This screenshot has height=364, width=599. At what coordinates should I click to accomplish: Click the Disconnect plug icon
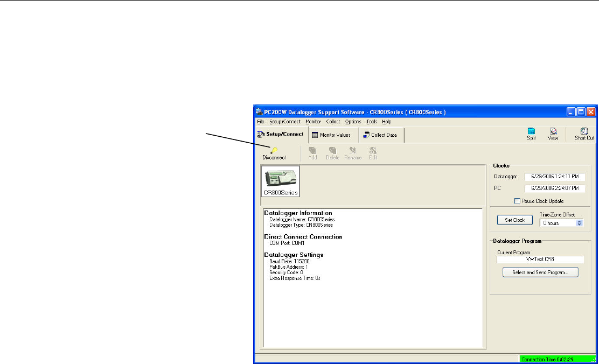(x=274, y=150)
